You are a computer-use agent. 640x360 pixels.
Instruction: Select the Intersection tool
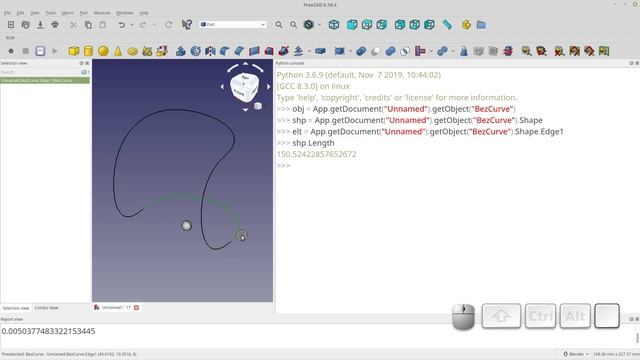(405, 51)
